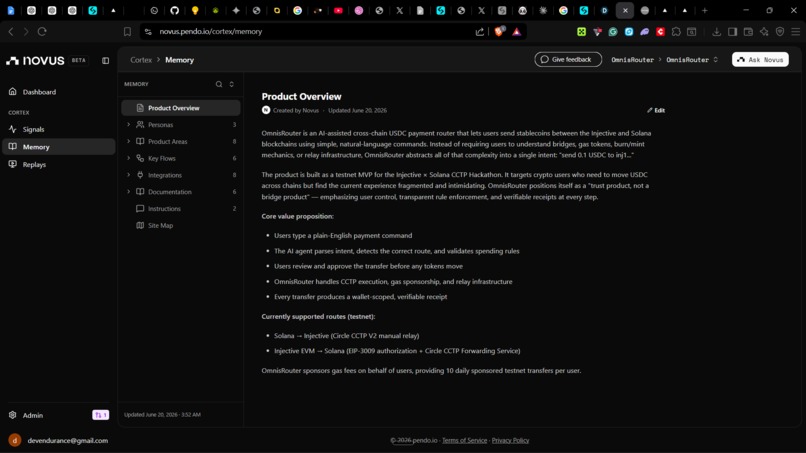806x453 pixels.
Task: Click the Novus logo
Action: pyautogui.click(x=35, y=61)
